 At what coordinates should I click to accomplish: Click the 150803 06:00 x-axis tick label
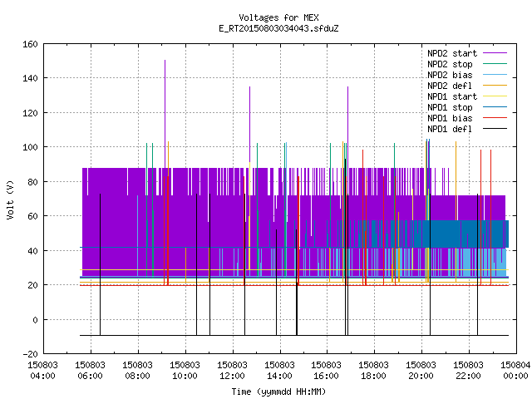(x=91, y=371)
